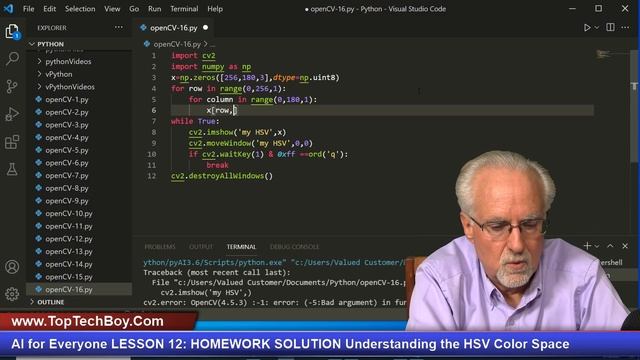Open the Selection menu

coord(80,9)
